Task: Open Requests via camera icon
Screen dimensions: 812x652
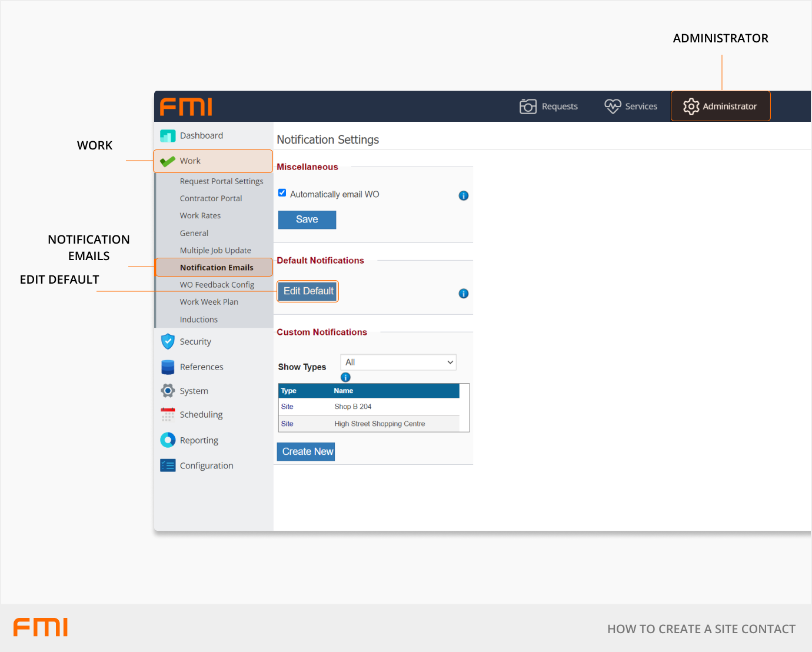Action: tap(528, 107)
